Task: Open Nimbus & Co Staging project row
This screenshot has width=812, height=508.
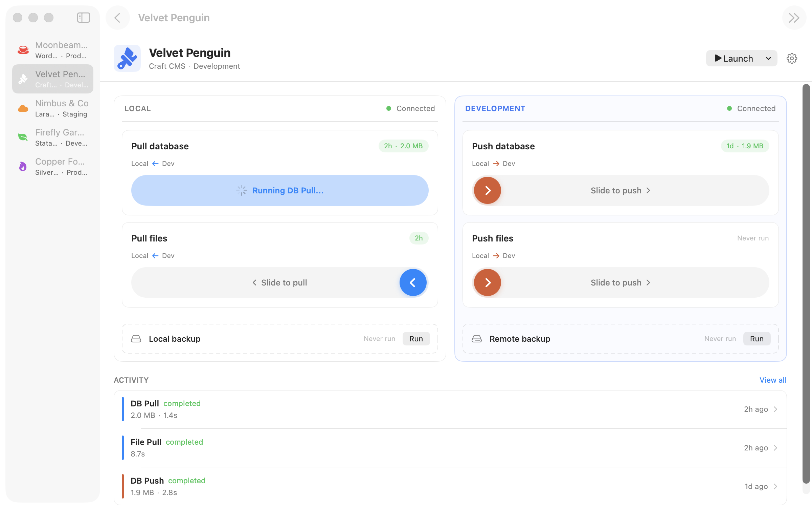Action: [53, 108]
